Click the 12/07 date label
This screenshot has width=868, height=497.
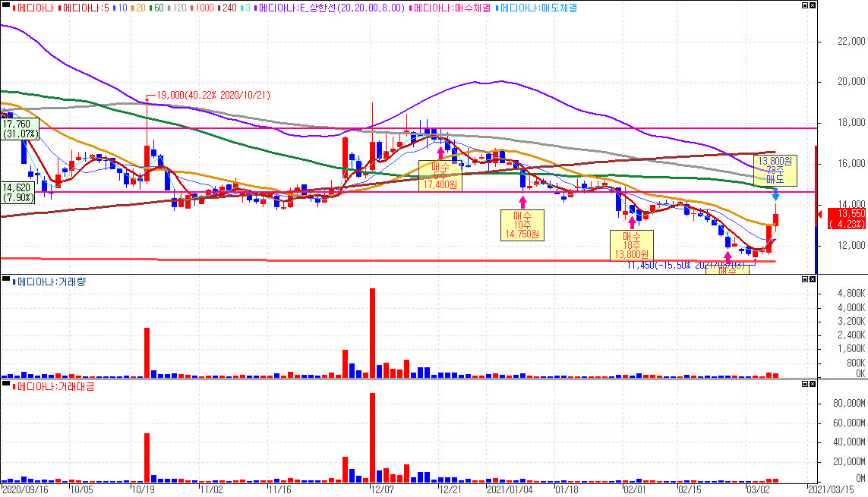[382, 490]
